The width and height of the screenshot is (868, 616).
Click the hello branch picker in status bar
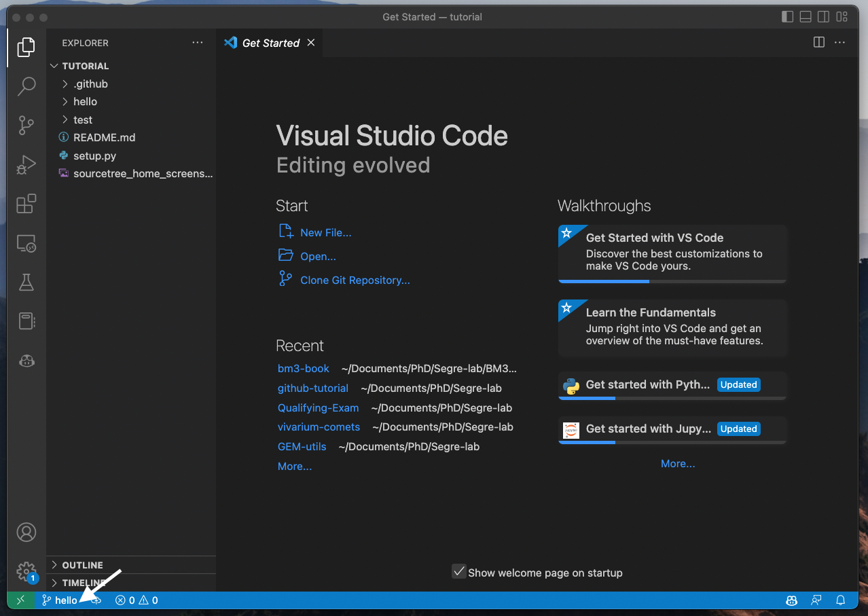[60, 600]
